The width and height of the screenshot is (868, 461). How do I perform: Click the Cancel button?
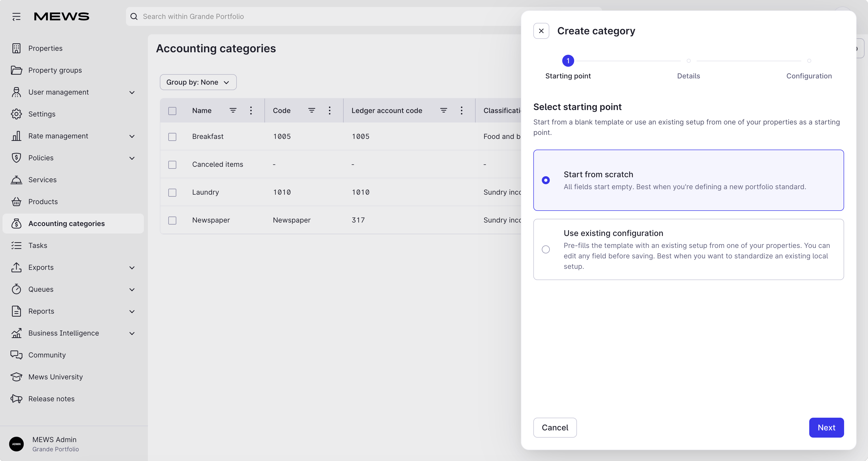coord(555,427)
